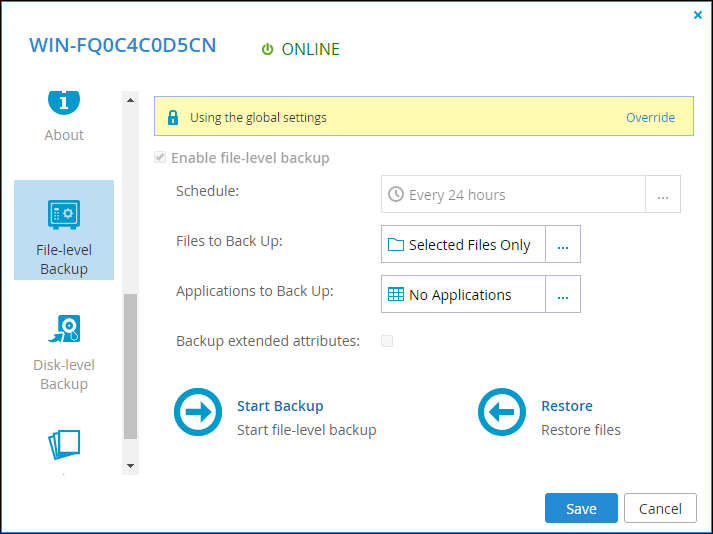Select the File-level Backup safe icon
713x534 pixels.
64,214
